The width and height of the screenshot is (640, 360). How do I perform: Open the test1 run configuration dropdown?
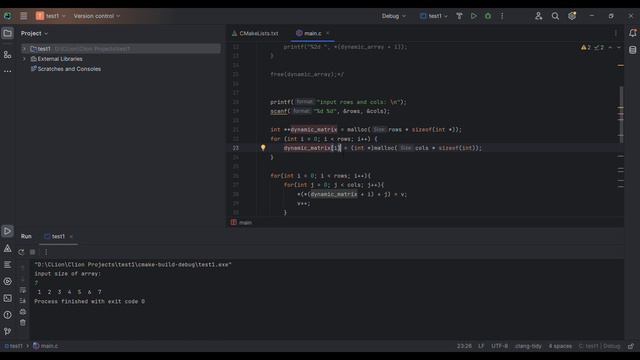point(433,16)
